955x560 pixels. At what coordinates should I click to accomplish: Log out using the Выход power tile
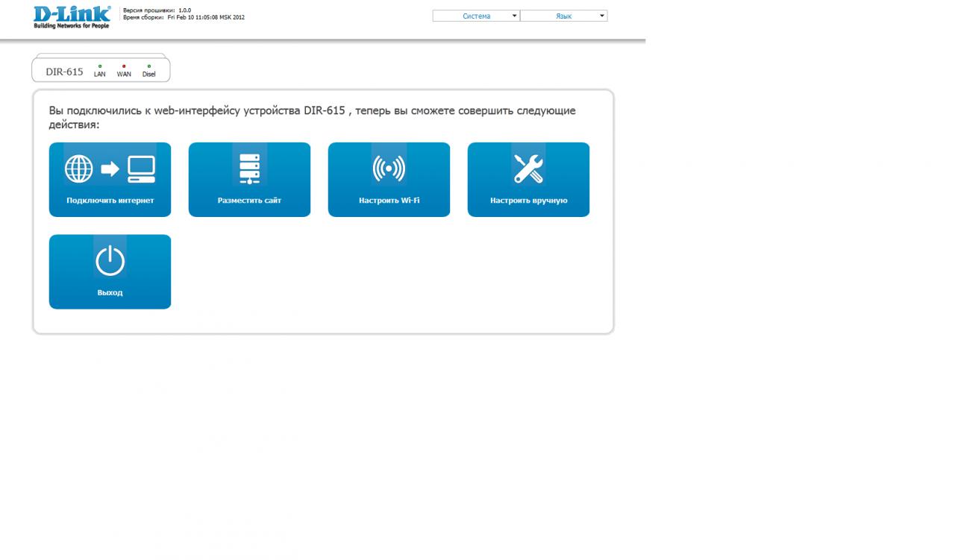click(110, 271)
